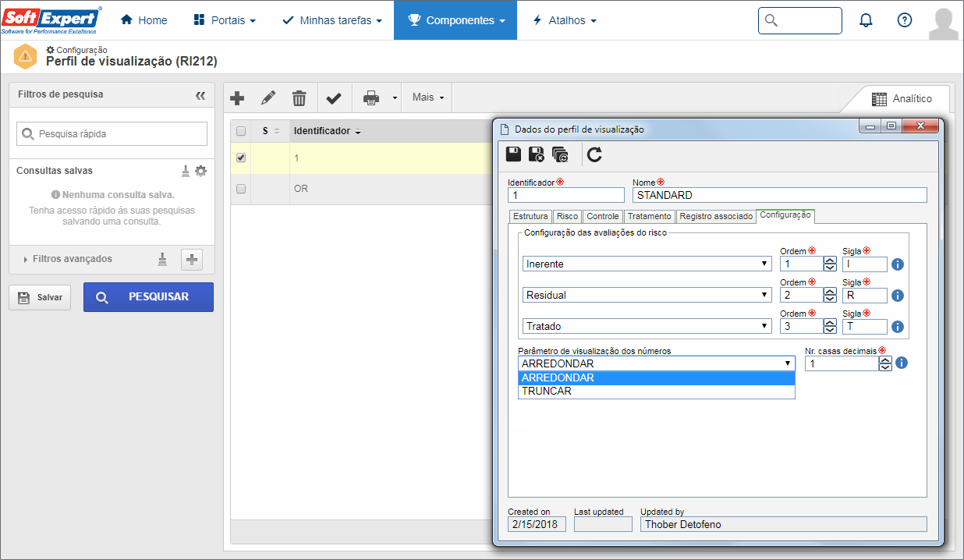The image size is (964, 560).
Task: Select TRUNCAR from the open dropdown list
Action: [x=656, y=392]
